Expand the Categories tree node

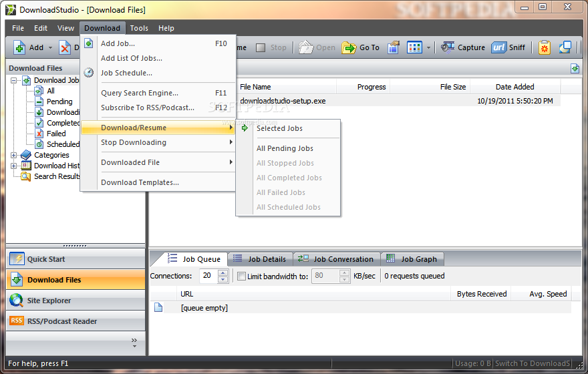14,155
